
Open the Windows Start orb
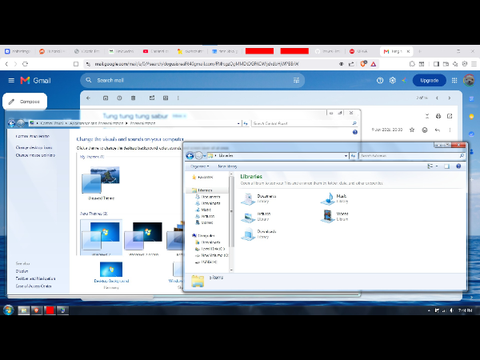[x=8, y=310]
